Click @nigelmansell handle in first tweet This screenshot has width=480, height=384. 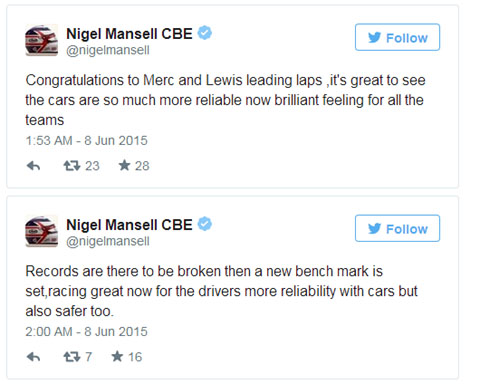[108, 50]
